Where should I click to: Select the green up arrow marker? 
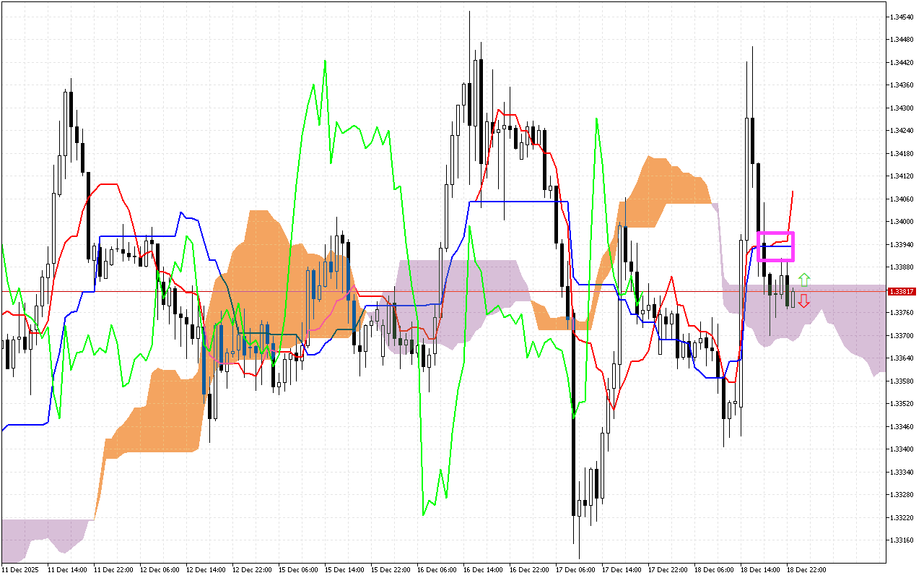click(805, 278)
